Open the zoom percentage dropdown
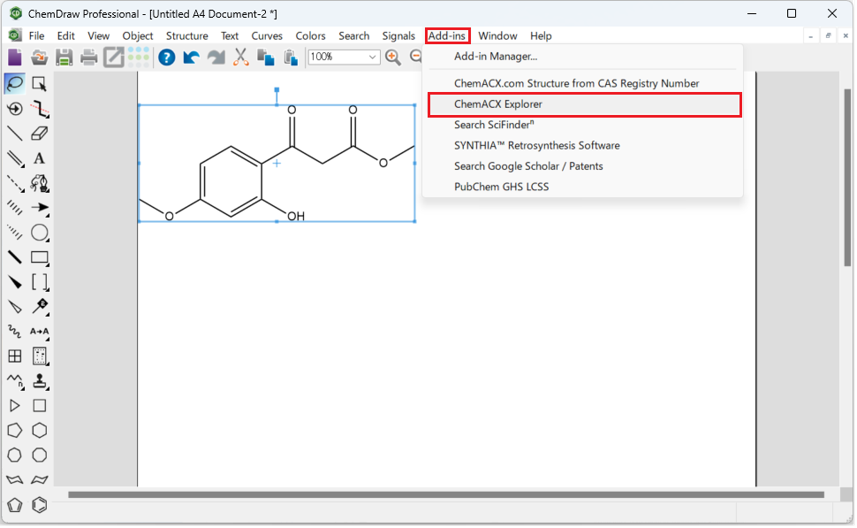Image resolution: width=857 pixels, height=528 pixels. (x=373, y=57)
